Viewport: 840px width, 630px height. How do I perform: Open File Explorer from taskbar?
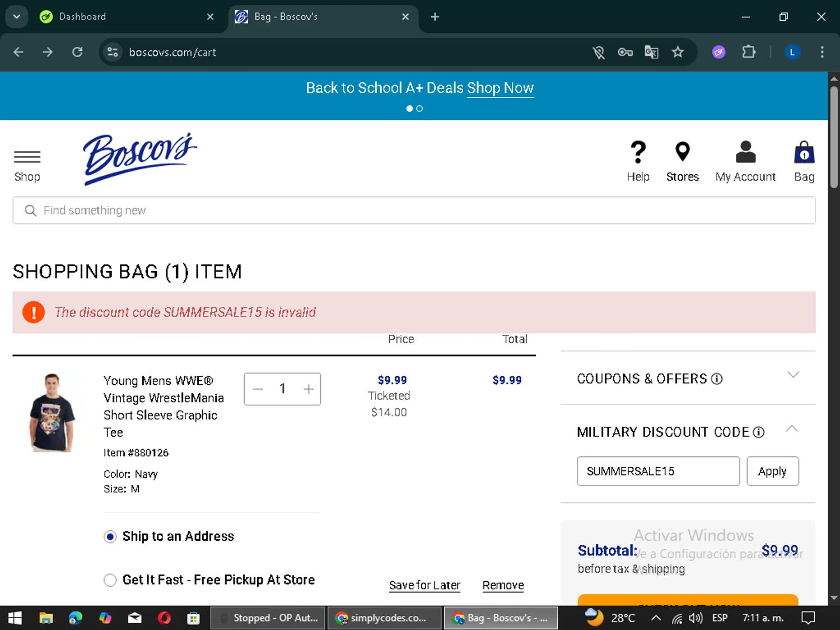point(46,618)
